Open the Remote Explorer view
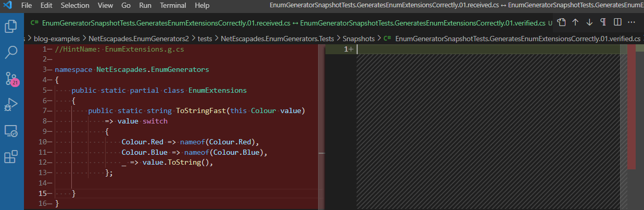Image resolution: width=644 pixels, height=210 pixels. click(11, 131)
